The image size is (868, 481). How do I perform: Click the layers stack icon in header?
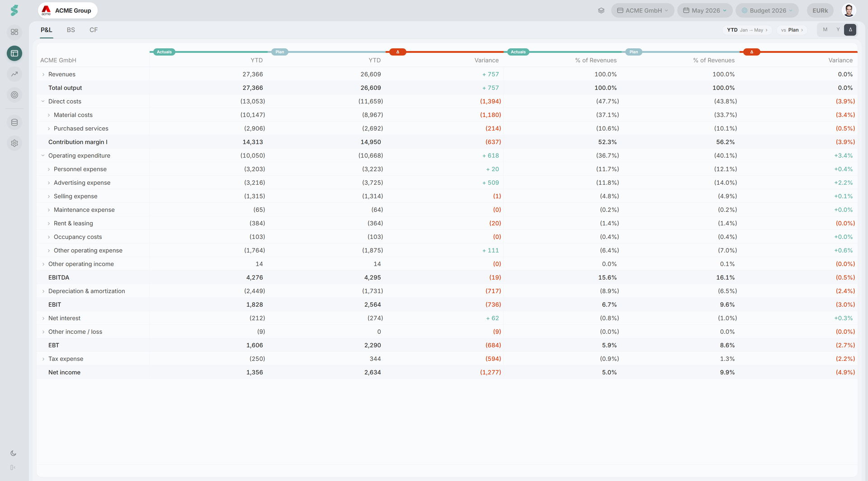click(x=601, y=10)
